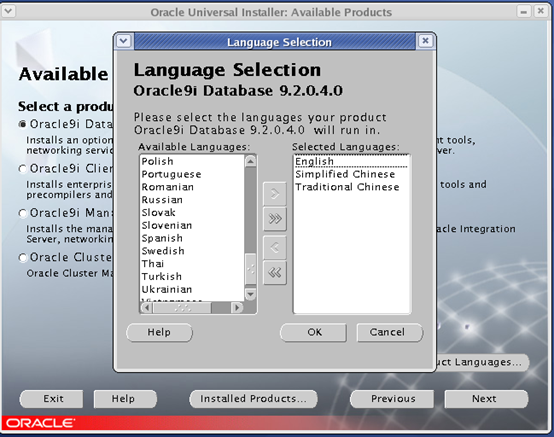Select Slovenian in Available Languages
Screen dimensions: 554x437
point(192,225)
